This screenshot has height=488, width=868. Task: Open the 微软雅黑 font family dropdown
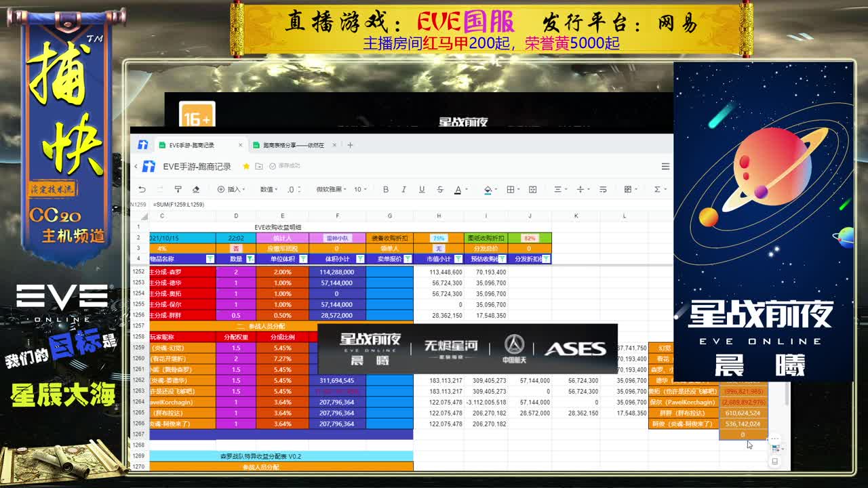(x=332, y=190)
